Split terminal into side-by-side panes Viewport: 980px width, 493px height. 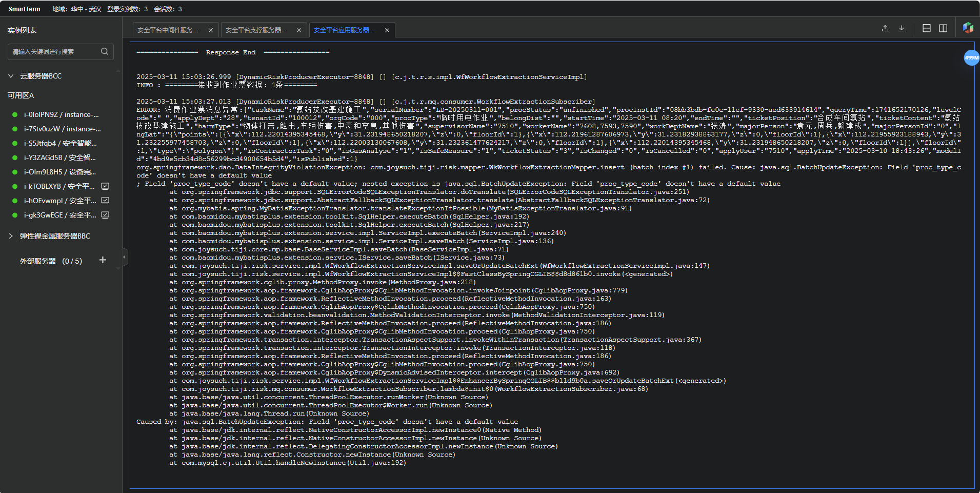coord(943,28)
